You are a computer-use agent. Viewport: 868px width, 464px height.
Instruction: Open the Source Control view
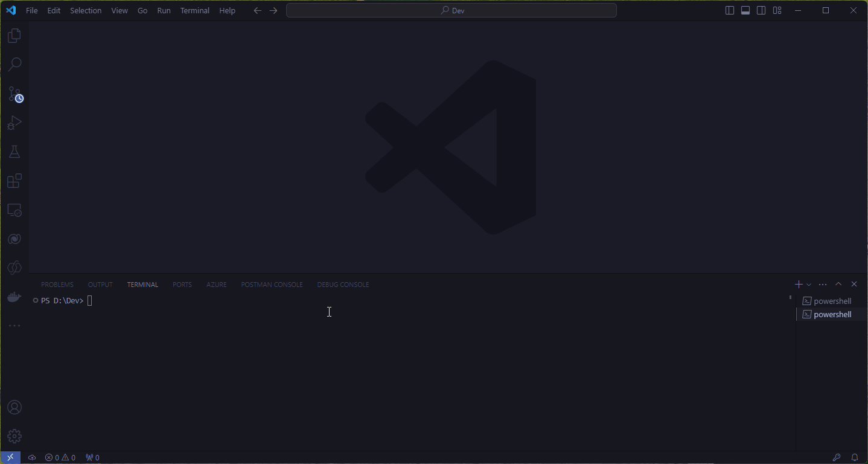(14, 94)
